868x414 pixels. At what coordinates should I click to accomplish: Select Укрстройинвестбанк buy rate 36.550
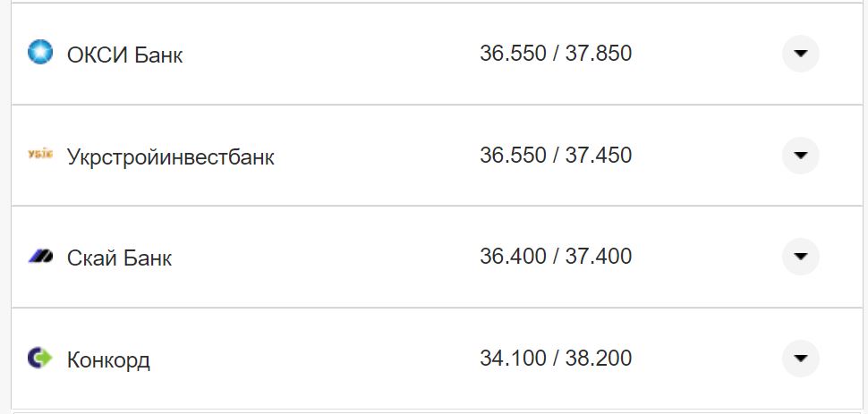click(x=513, y=156)
